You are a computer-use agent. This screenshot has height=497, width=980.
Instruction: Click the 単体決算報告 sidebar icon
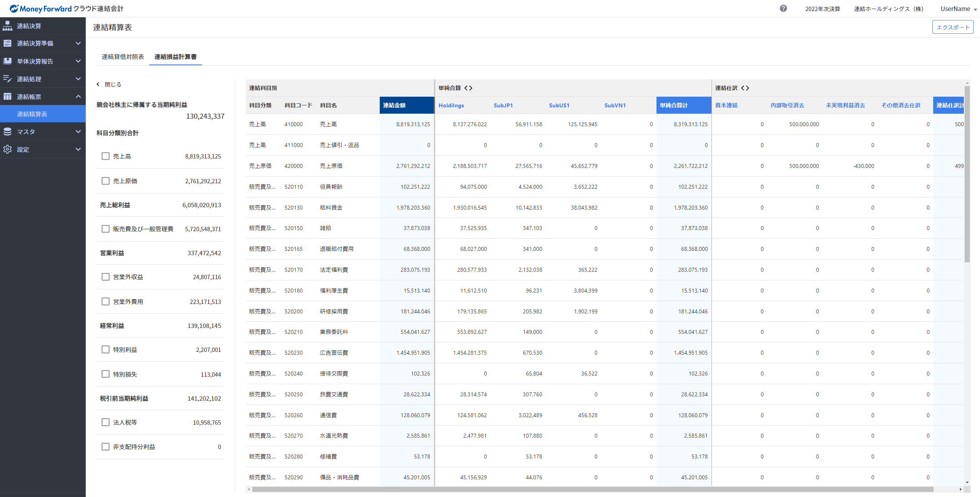(x=7, y=61)
